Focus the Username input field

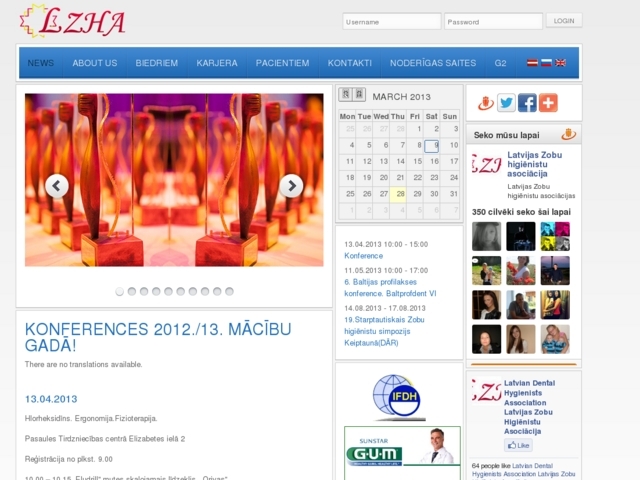[x=392, y=22]
